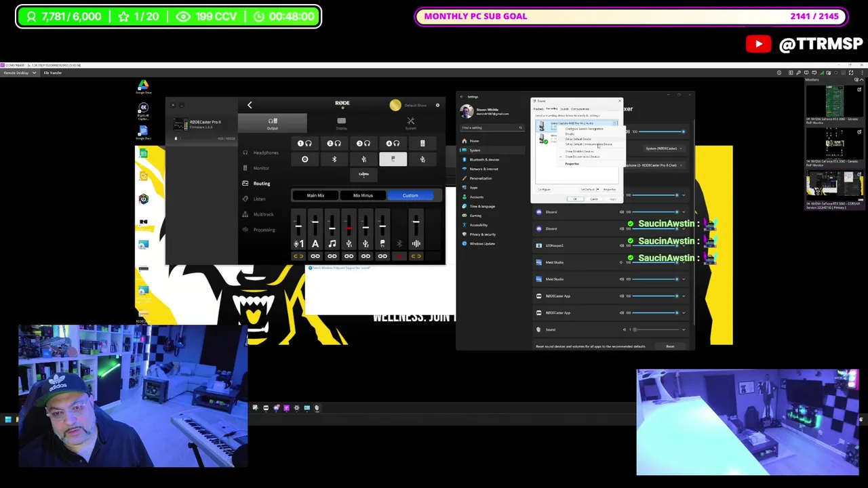Screen dimensions: 868x488
Task: Toggle link under USB 1 channel
Action: (349, 256)
